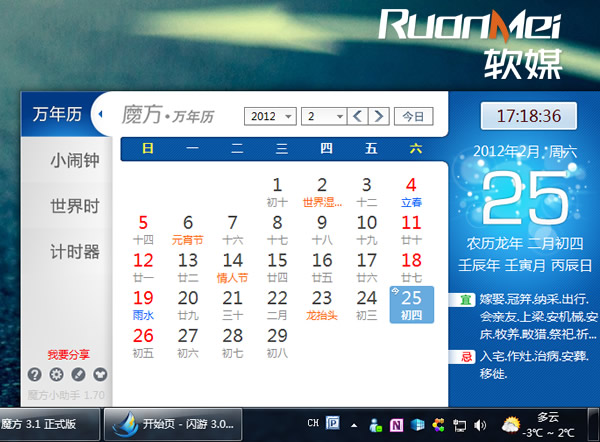Select date 9 十八
This screenshot has height=442, width=600.
322,230
